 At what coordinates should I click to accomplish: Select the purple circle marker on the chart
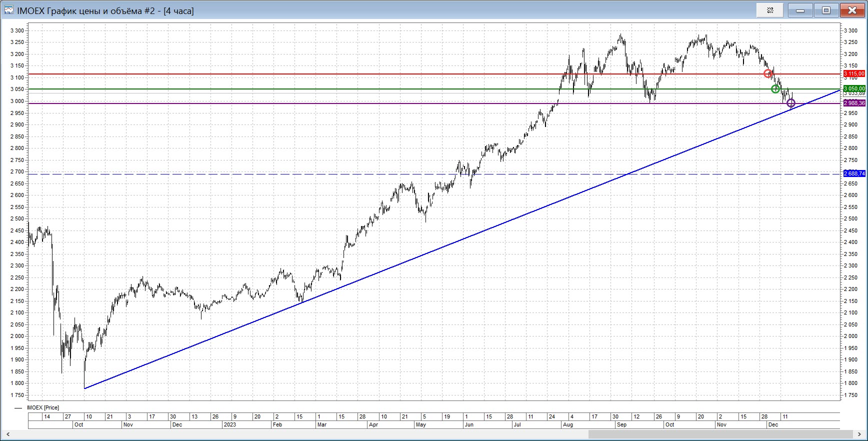791,103
